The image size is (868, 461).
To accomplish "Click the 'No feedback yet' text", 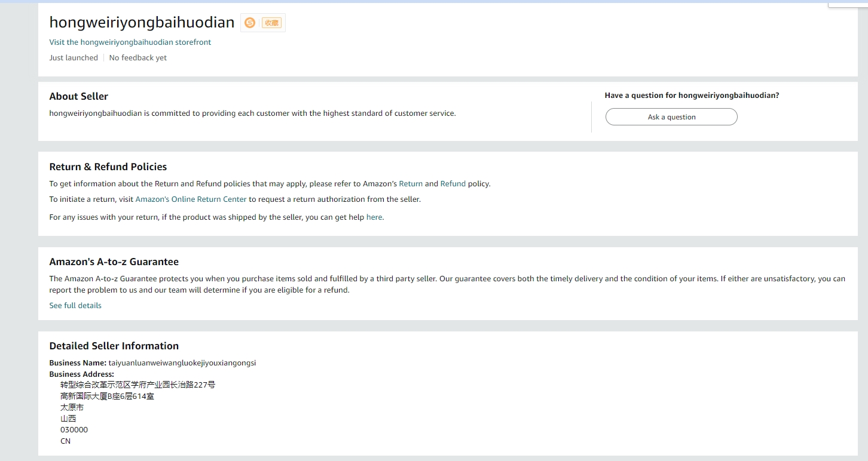I will click(138, 58).
